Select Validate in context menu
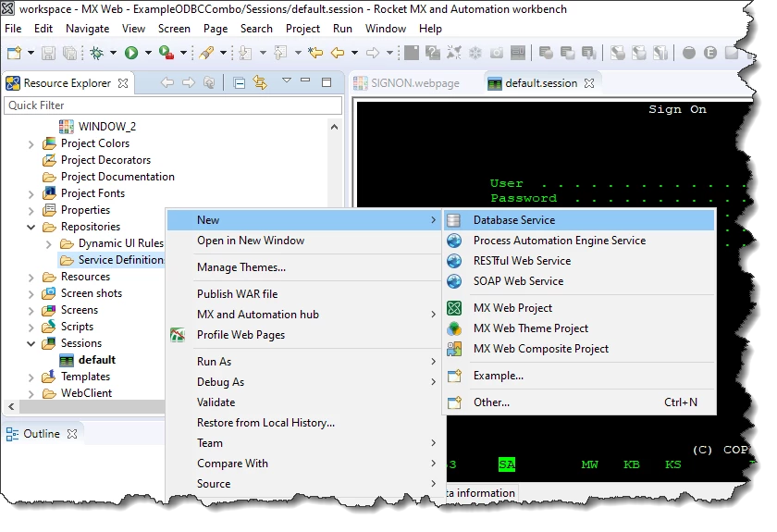The height and width of the screenshot is (532, 777). click(303, 402)
